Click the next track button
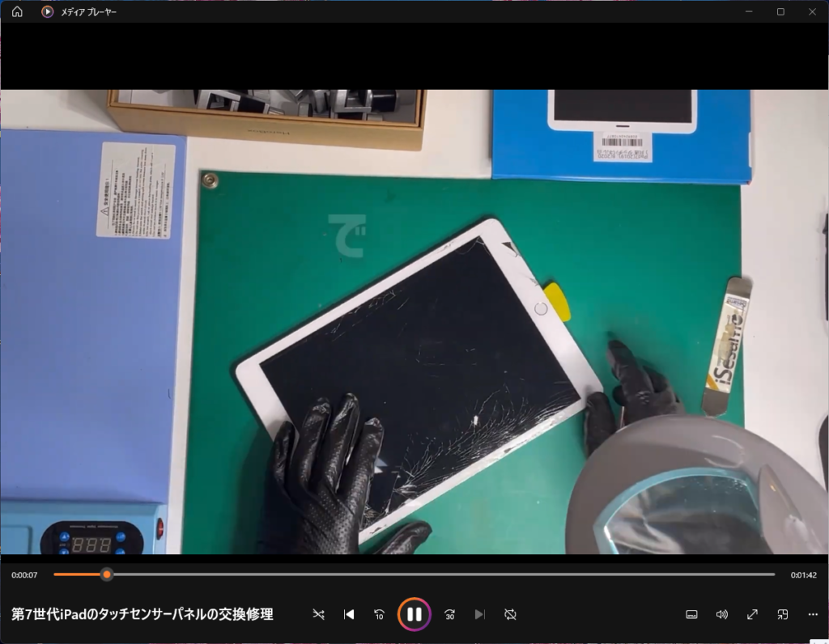829x644 pixels. 479,614
